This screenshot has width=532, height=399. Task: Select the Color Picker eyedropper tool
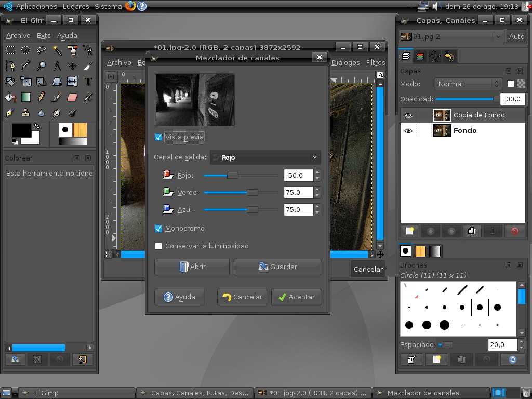[26, 66]
